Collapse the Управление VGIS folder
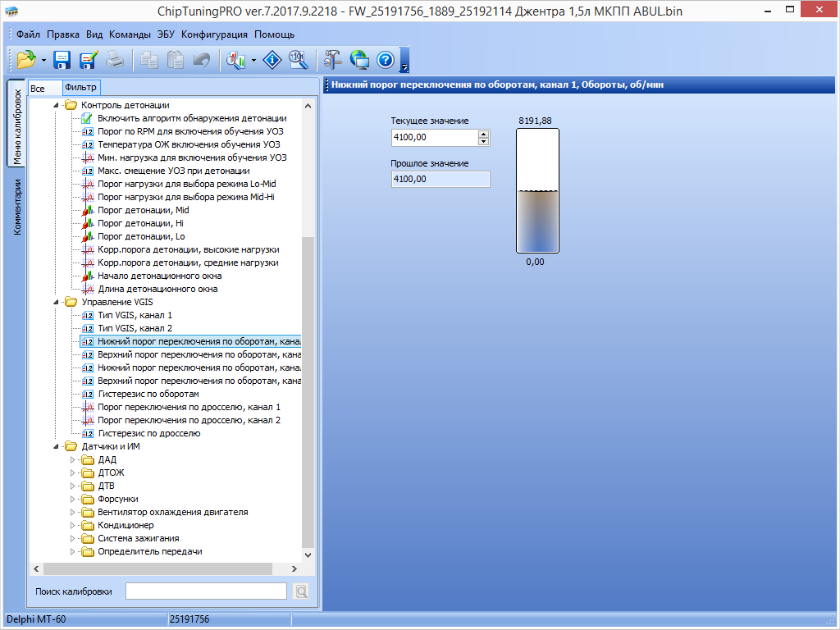The height and width of the screenshot is (630, 840). [56, 302]
